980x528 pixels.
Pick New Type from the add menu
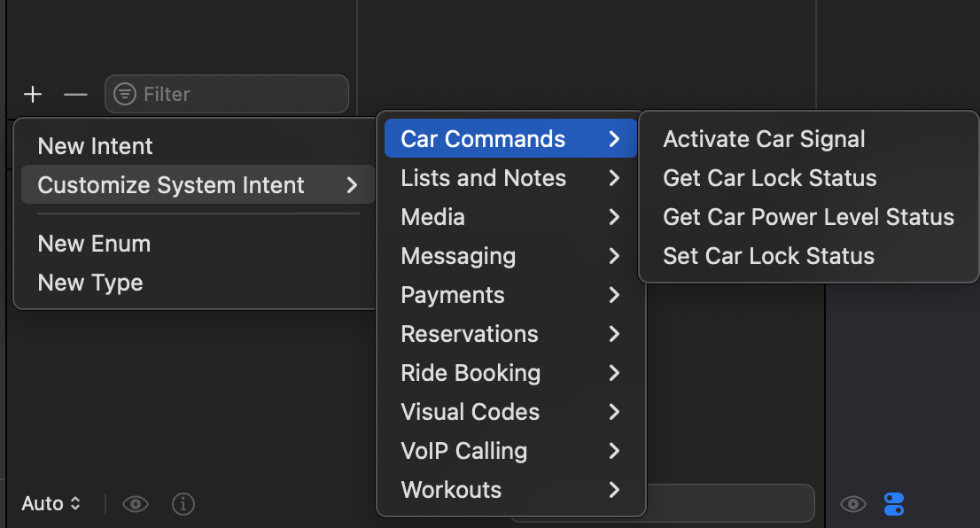[x=90, y=283]
